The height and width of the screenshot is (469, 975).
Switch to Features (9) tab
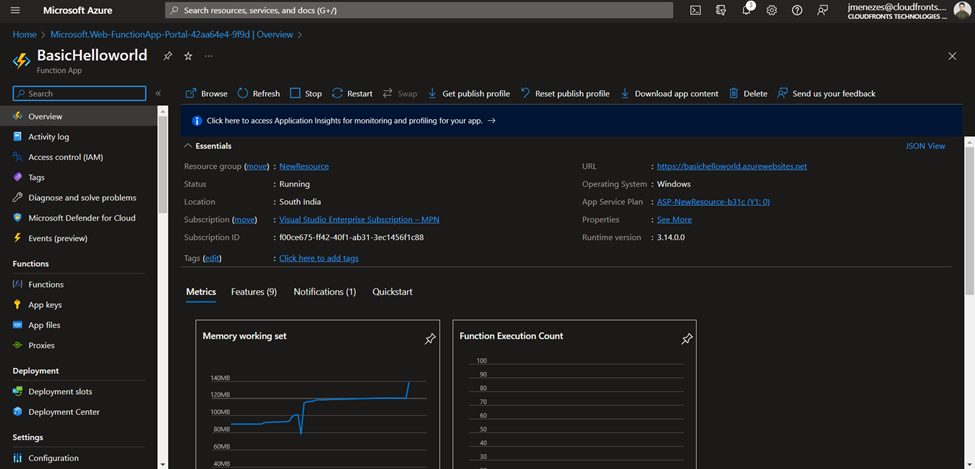tap(254, 292)
